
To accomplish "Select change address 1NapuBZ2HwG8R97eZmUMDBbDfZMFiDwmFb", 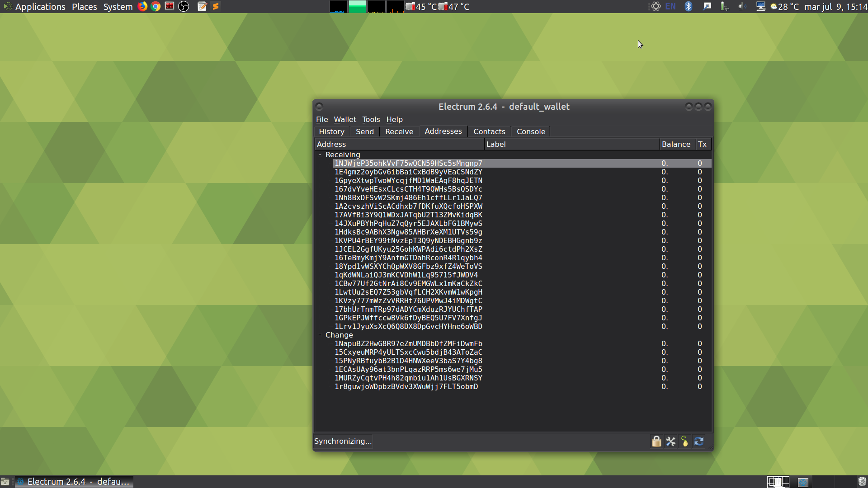I will click(408, 343).
